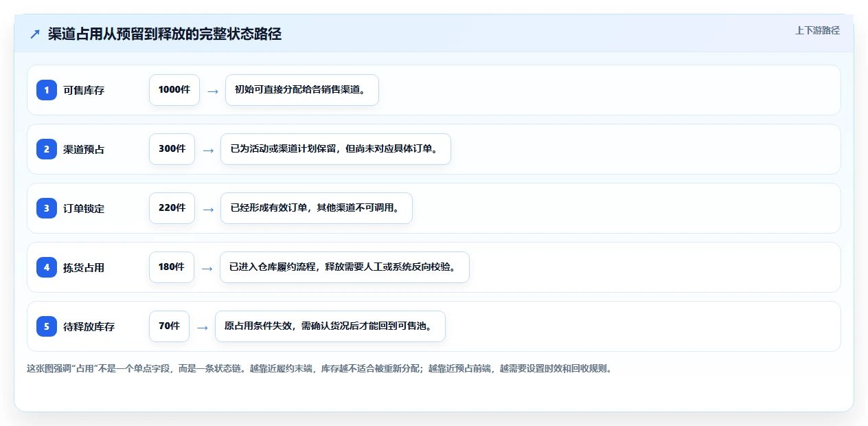Select step number 3 badge for 订单锁定
Viewport: 868px width, 426px height.
(x=47, y=208)
